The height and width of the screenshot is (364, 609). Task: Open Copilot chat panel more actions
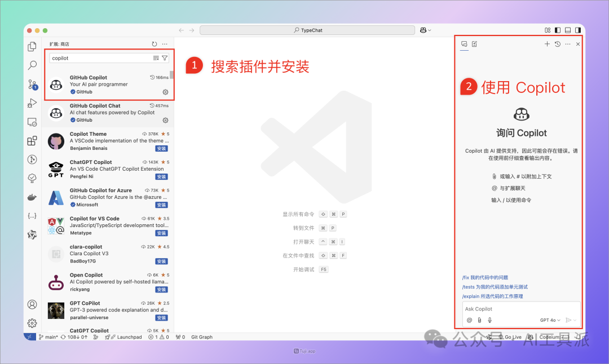[568, 45]
